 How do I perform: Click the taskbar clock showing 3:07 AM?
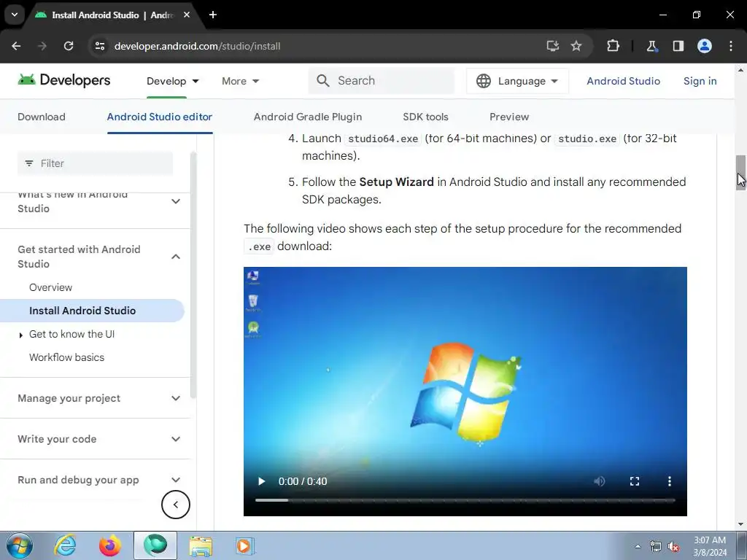click(x=709, y=546)
